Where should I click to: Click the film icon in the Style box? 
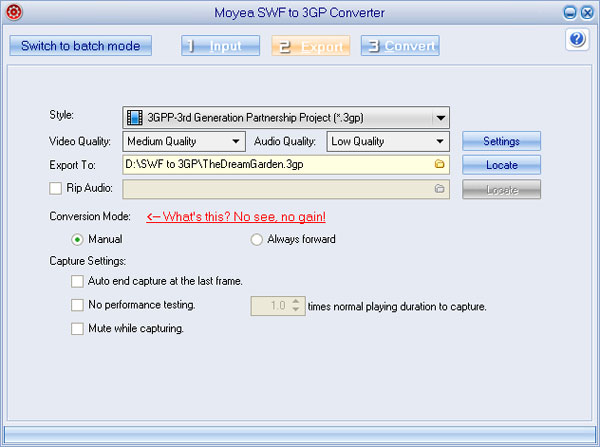point(134,117)
